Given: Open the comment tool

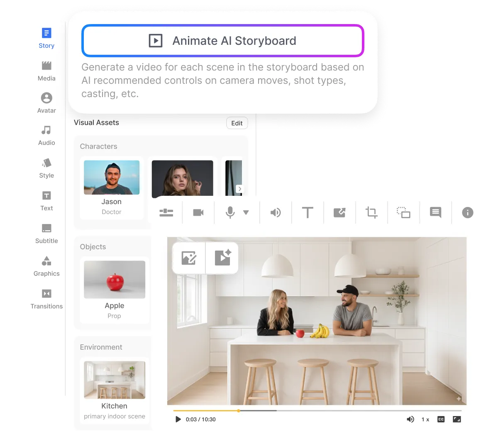Looking at the screenshot, I should (435, 212).
